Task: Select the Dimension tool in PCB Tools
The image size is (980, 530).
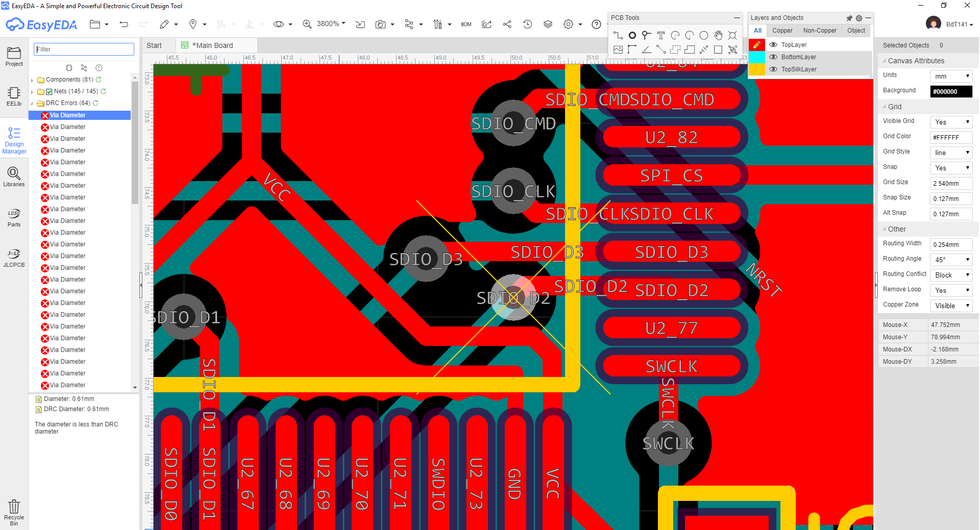Action: [632, 49]
